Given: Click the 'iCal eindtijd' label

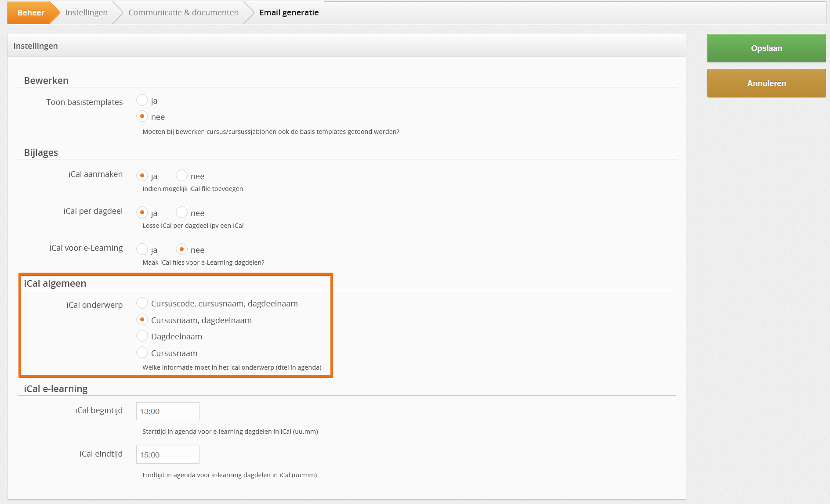Looking at the screenshot, I should (x=101, y=454).
